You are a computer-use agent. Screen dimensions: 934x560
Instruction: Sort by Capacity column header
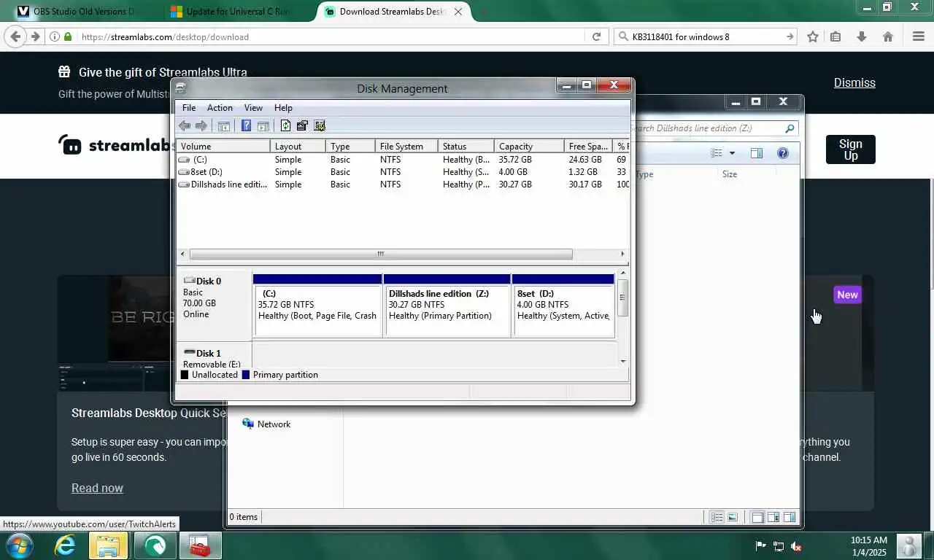[x=529, y=146]
